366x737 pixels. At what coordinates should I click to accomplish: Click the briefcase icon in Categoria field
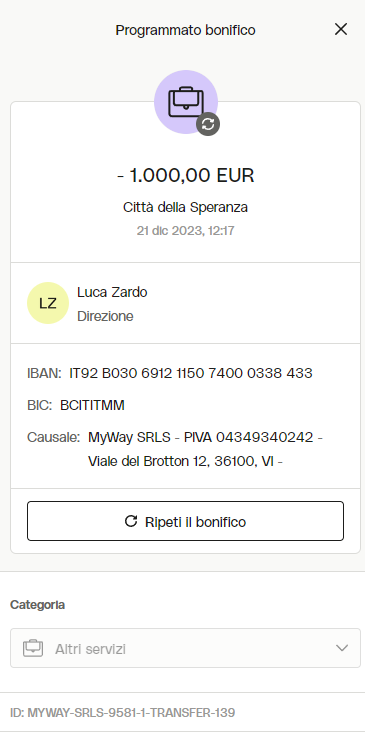(33, 649)
